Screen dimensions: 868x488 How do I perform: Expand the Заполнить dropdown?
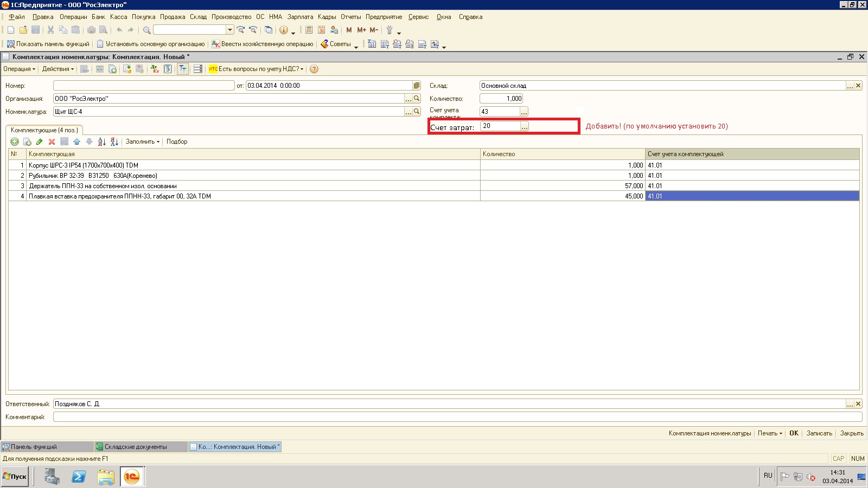coord(142,142)
